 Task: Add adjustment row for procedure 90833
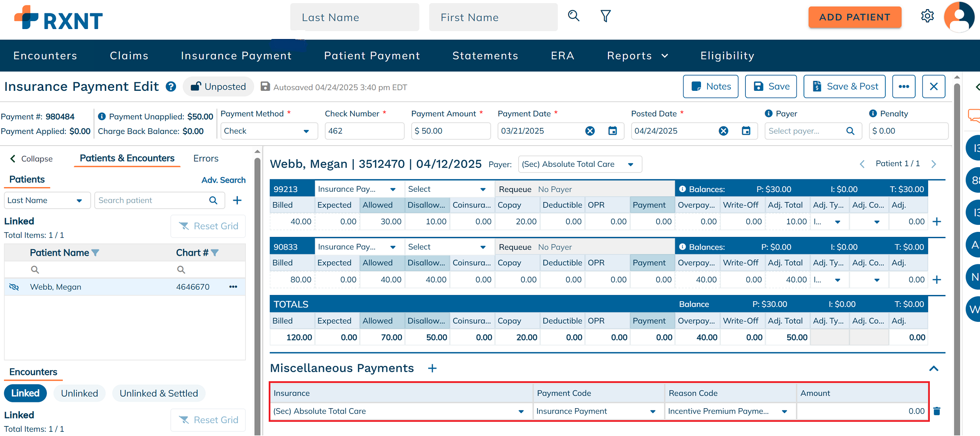[x=937, y=280]
